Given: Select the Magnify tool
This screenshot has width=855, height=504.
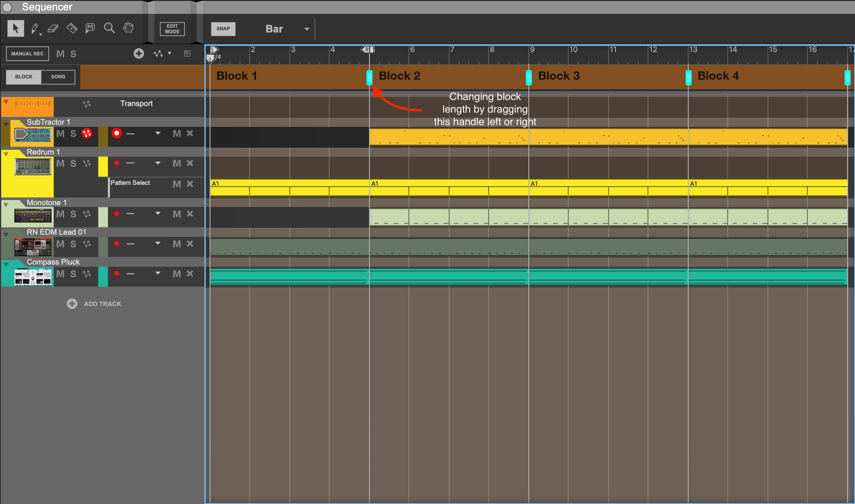Looking at the screenshot, I should click(x=109, y=29).
